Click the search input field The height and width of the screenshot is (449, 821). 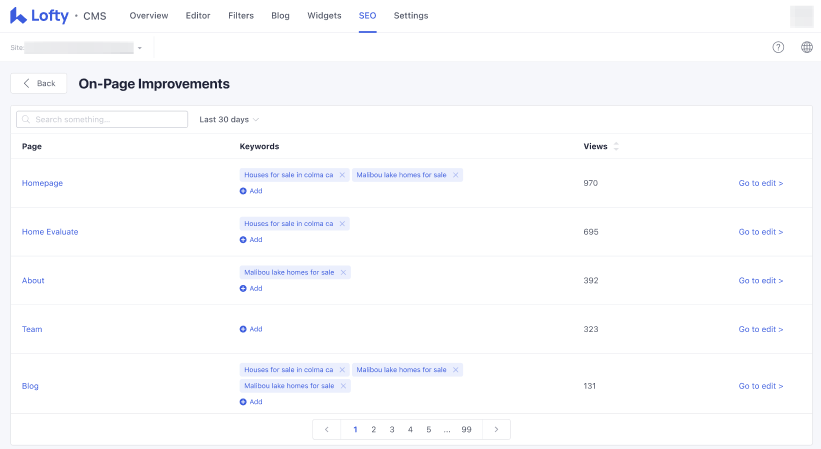(102, 119)
